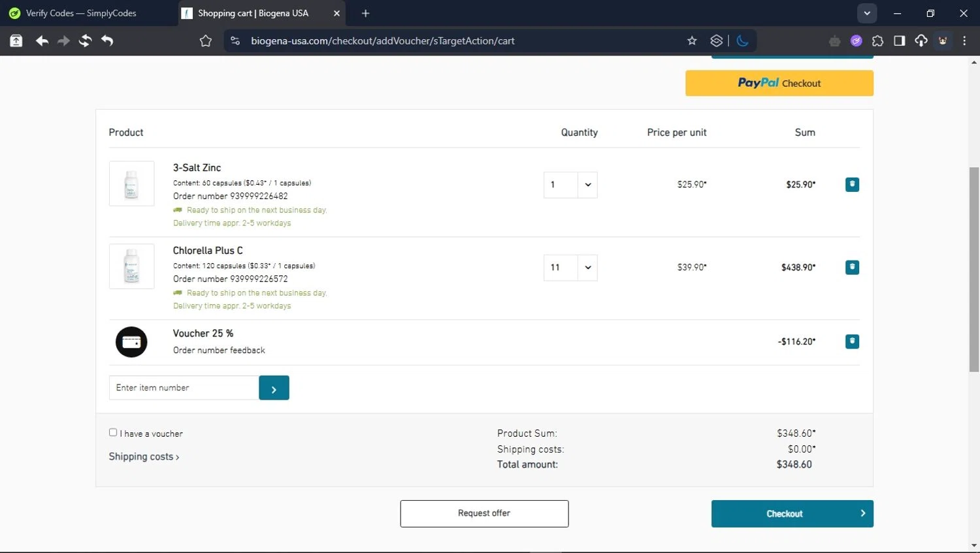This screenshot has height=553, width=980.
Task: Click the cloud upload toolbar icon
Action: pyautogui.click(x=921, y=41)
